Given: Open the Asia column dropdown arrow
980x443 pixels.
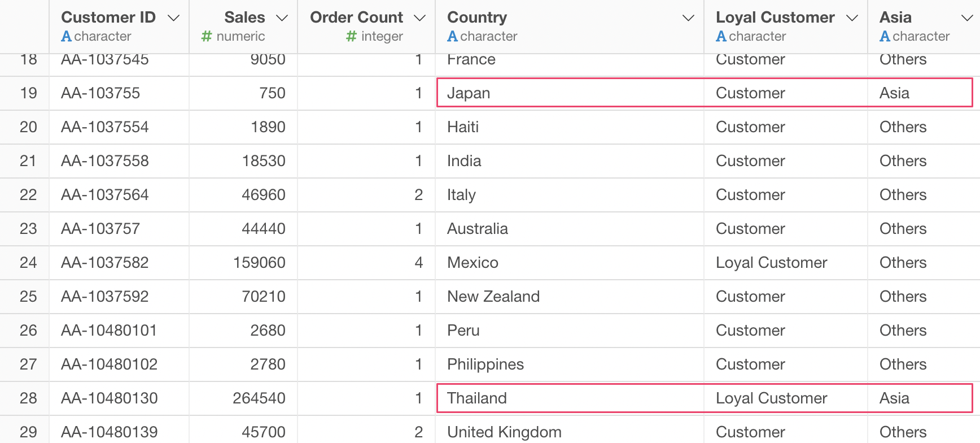Looking at the screenshot, I should (x=967, y=18).
